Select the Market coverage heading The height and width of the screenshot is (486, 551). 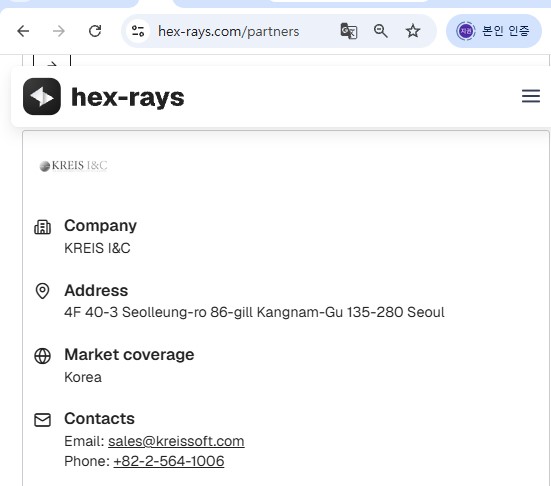[x=129, y=355]
